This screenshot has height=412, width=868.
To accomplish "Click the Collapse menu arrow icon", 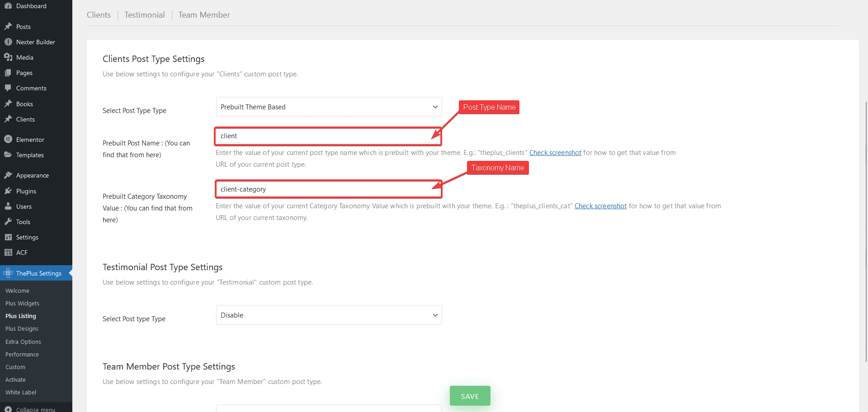I will [8, 409].
